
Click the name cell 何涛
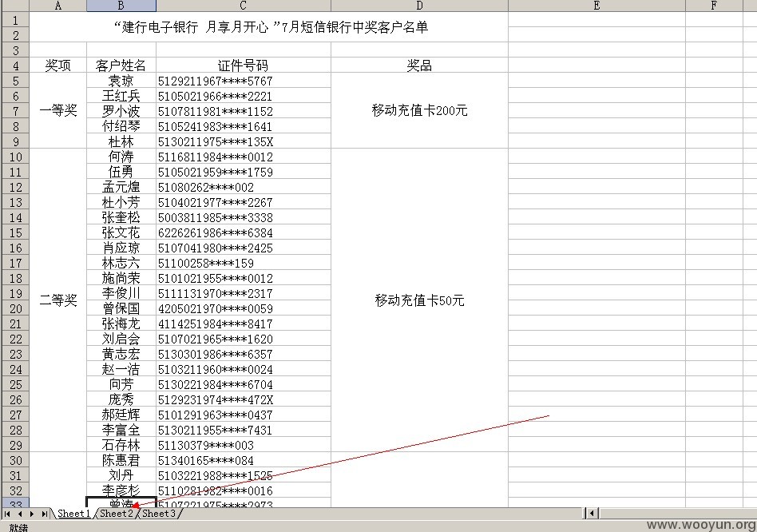121,157
